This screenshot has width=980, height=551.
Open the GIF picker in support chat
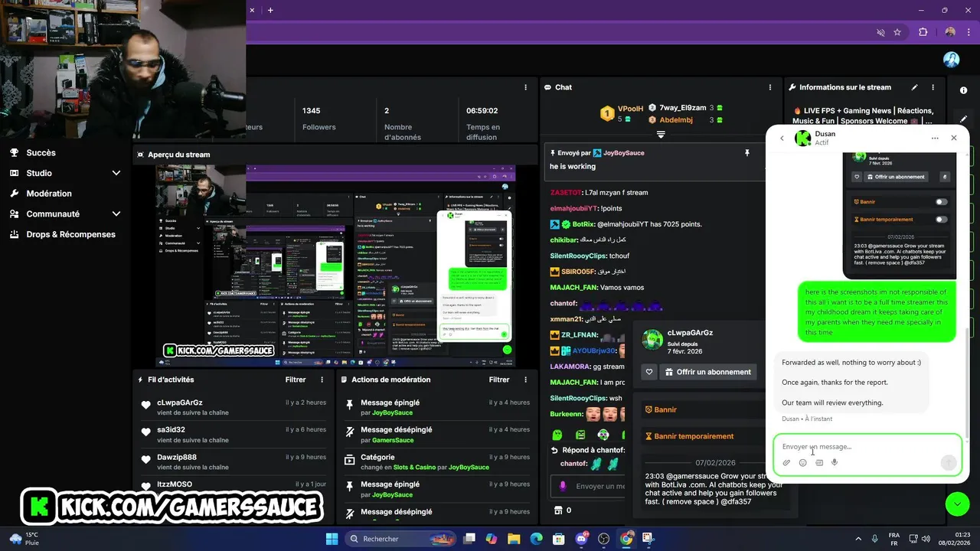pyautogui.click(x=819, y=462)
